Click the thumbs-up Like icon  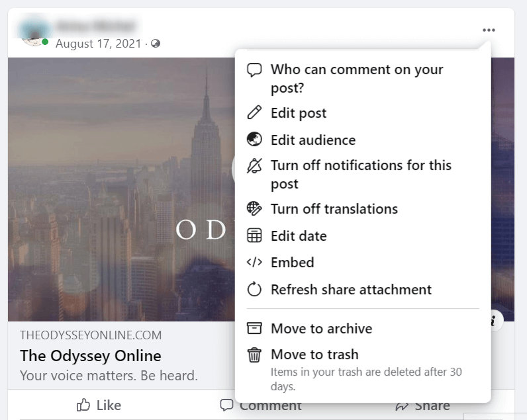[83, 405]
